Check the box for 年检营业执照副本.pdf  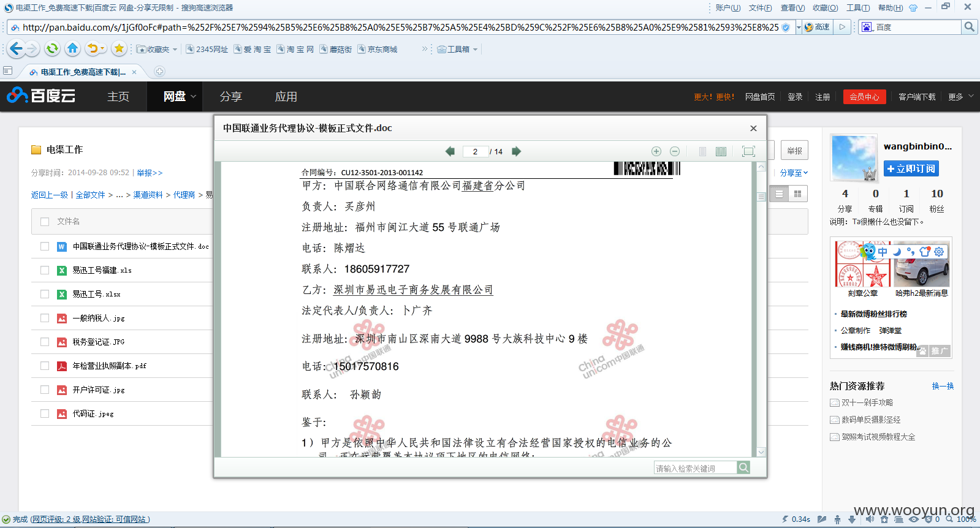point(45,366)
